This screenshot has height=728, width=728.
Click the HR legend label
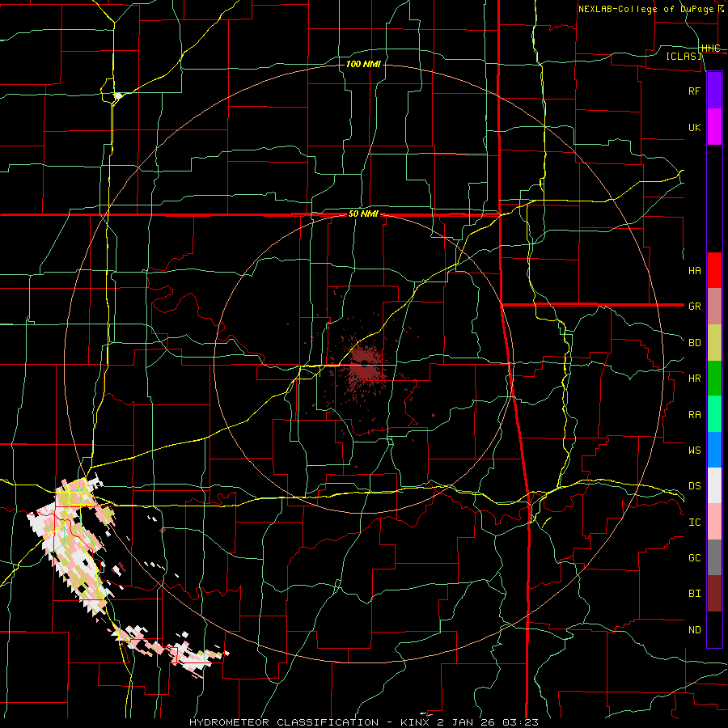[695, 379]
